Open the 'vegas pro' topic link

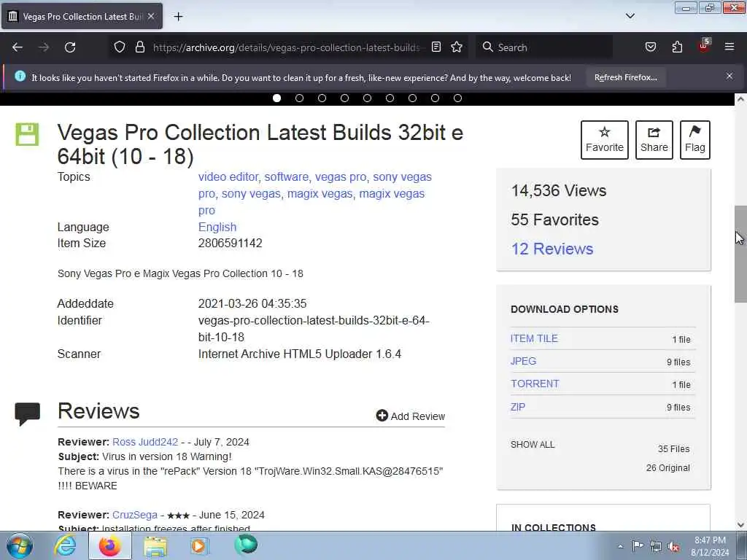[x=341, y=176]
